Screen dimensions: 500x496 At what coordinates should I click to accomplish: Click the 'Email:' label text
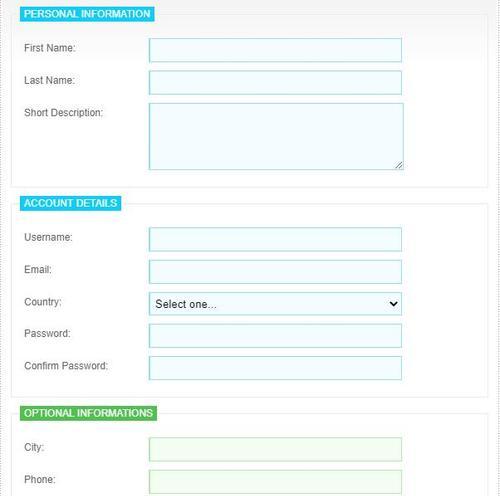[38, 269]
